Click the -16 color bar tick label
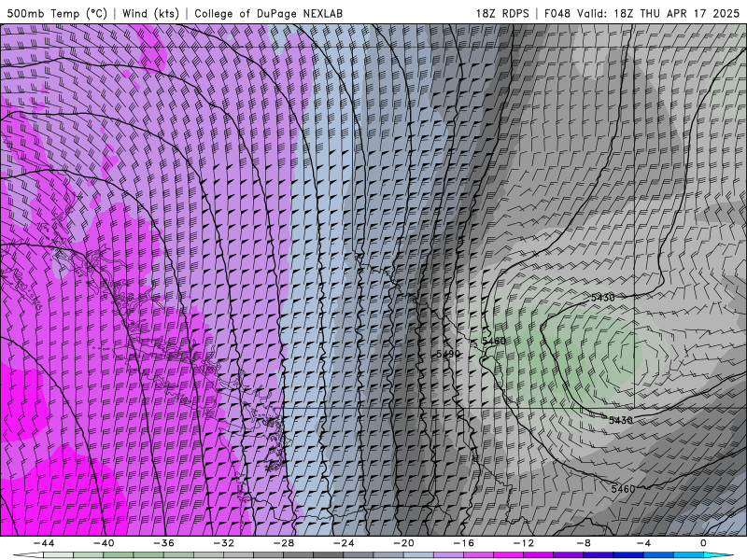This screenshot has height=560, width=747. click(x=463, y=543)
